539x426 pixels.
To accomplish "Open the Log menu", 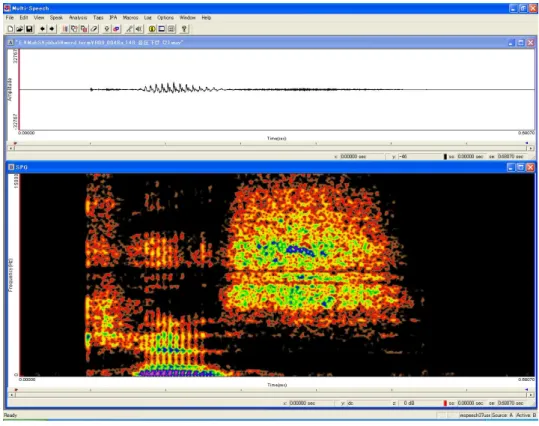I will (x=148, y=18).
